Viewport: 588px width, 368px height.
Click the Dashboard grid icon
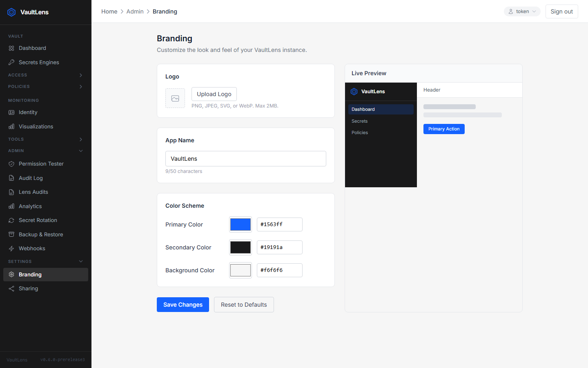click(x=11, y=48)
